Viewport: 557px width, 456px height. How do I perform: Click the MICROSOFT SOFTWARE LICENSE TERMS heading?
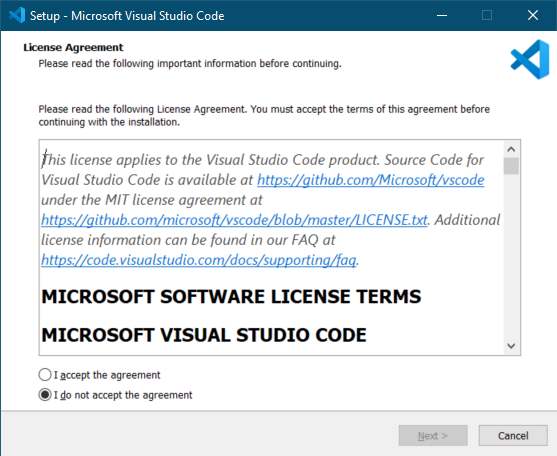coord(231,297)
